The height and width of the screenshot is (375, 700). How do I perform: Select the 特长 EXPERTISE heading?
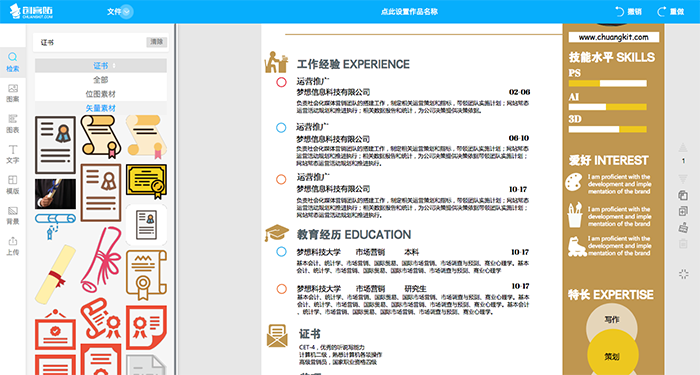click(x=611, y=295)
